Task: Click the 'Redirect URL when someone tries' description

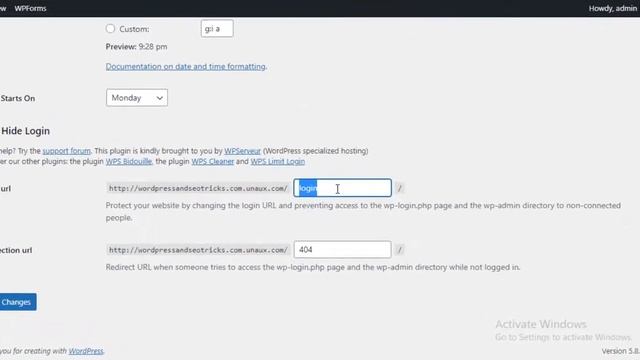Action: (x=313, y=267)
